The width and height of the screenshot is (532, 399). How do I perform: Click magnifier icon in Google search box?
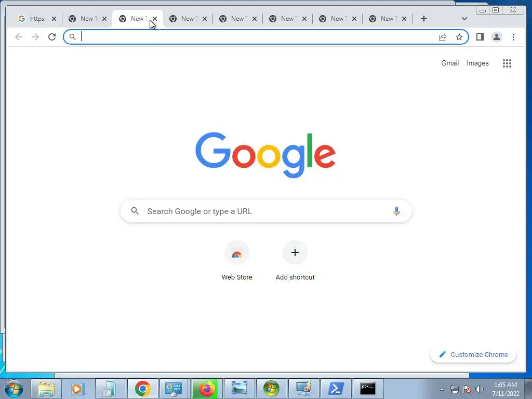pyautogui.click(x=135, y=211)
